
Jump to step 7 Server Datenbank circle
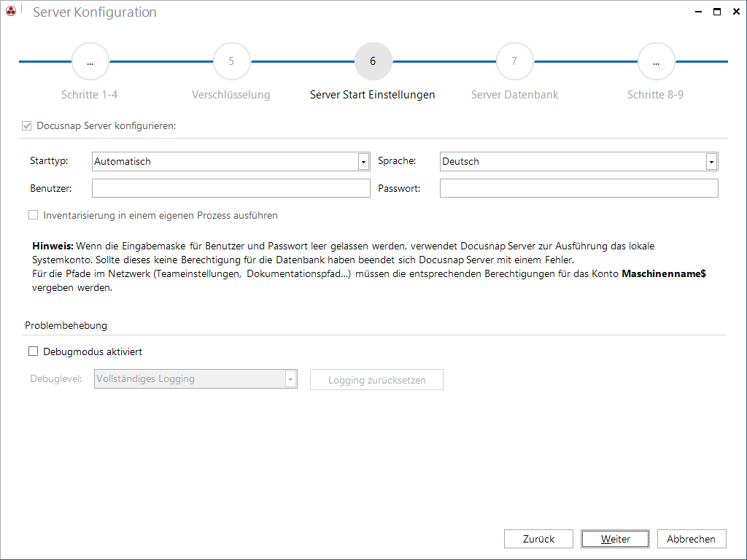[x=514, y=61]
